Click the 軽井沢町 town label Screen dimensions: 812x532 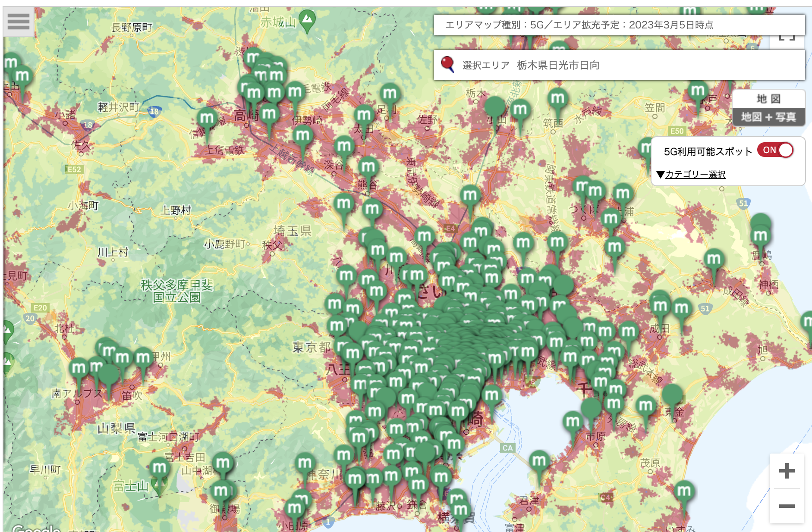pyautogui.click(x=119, y=107)
